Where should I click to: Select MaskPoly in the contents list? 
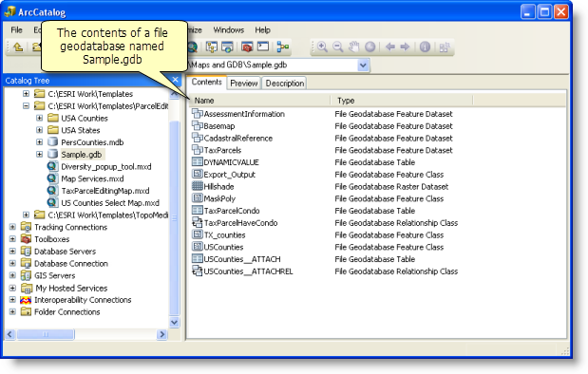pos(219,198)
